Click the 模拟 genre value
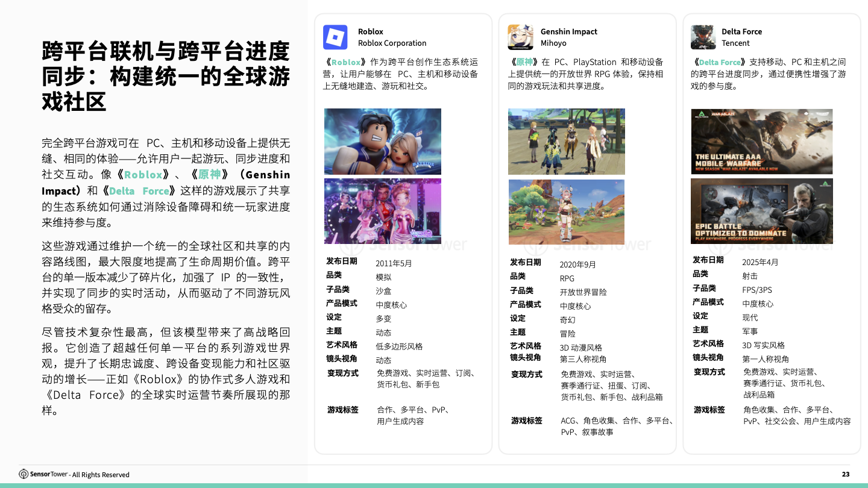Screen dimensions: 868x488 click(x=383, y=277)
